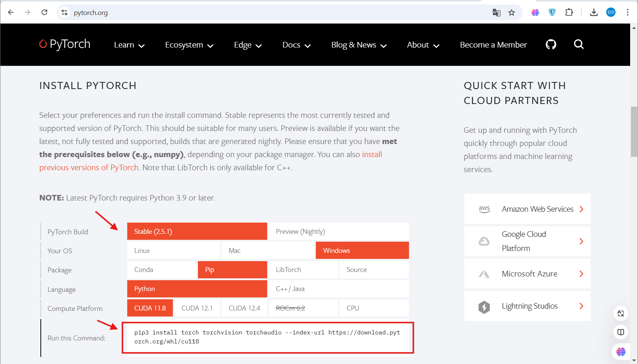Click the pip3 install command text

click(267, 337)
